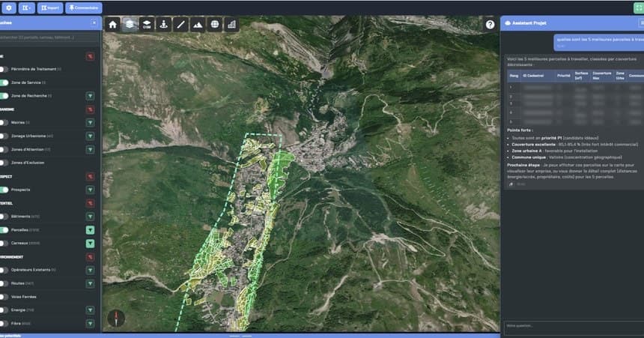644x338 pixels.
Task: Select the line drawing tool
Action: pyautogui.click(x=180, y=25)
